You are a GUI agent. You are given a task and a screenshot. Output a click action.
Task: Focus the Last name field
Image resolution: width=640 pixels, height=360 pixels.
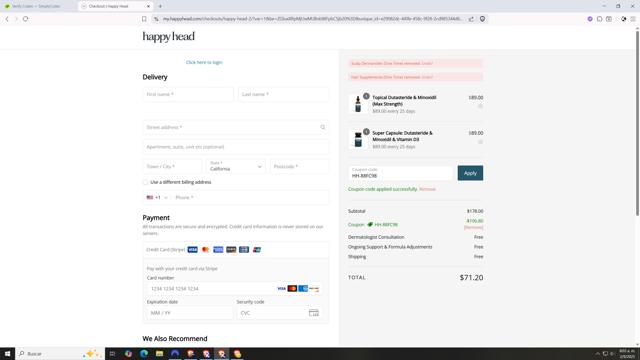point(283,94)
